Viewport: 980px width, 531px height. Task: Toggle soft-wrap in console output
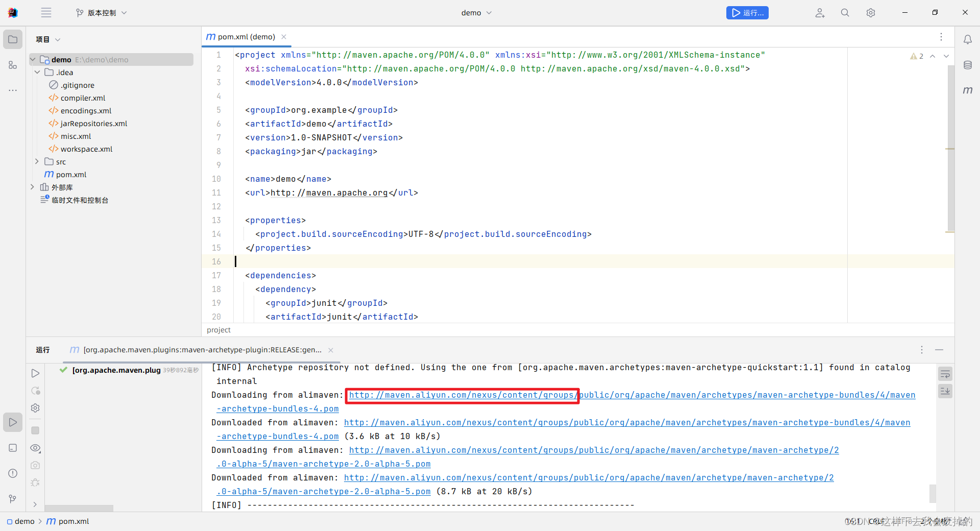click(945, 374)
